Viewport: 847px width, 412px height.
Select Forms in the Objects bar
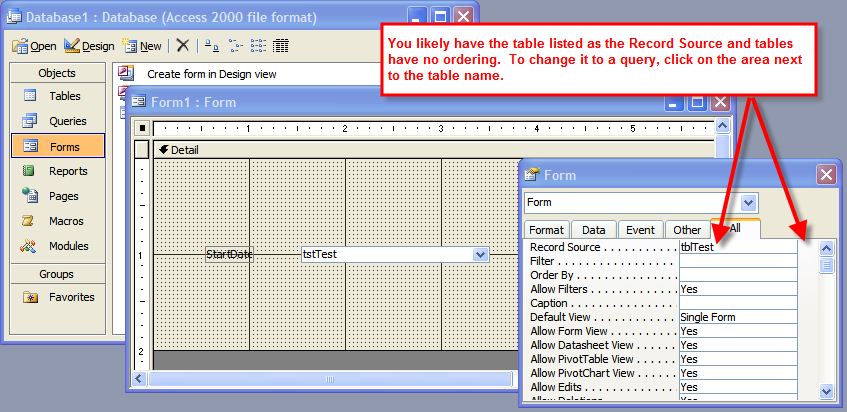58,146
